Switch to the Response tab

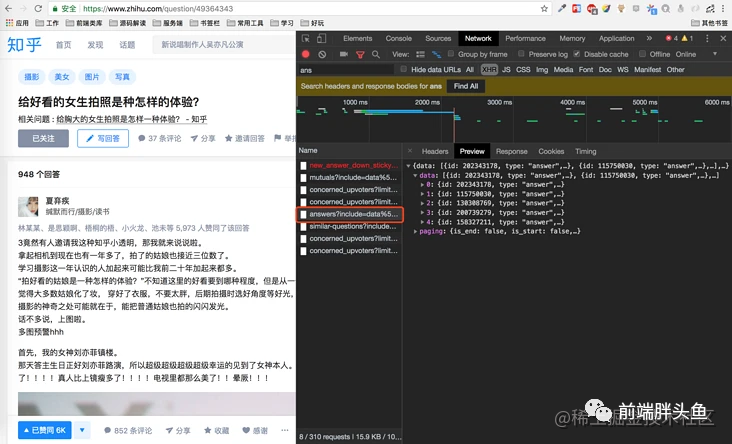tap(512, 151)
